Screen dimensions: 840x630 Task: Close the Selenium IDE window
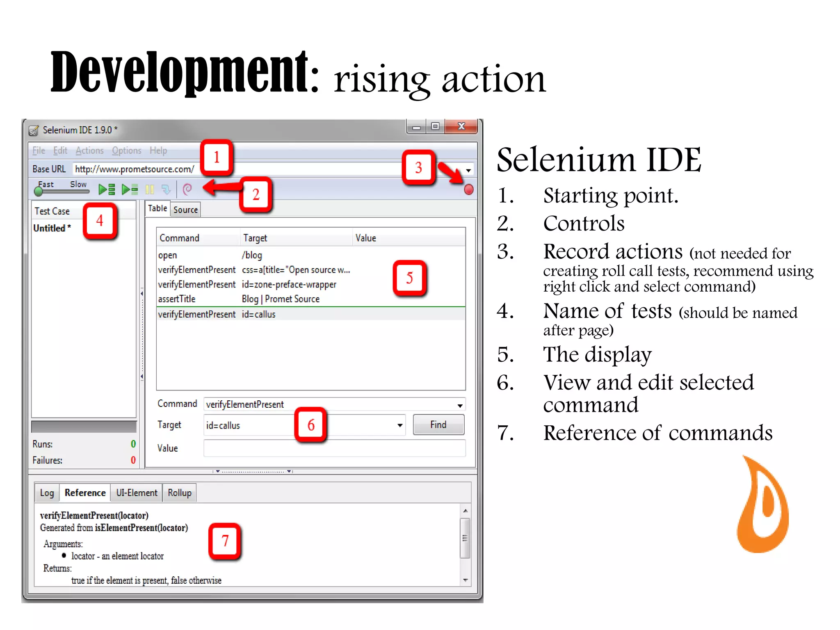click(461, 126)
